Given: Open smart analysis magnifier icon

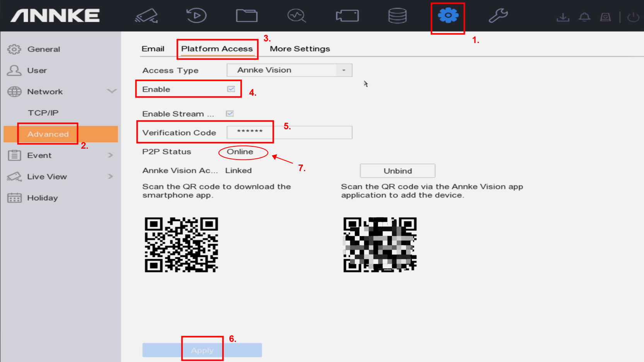Looking at the screenshot, I should click(297, 16).
